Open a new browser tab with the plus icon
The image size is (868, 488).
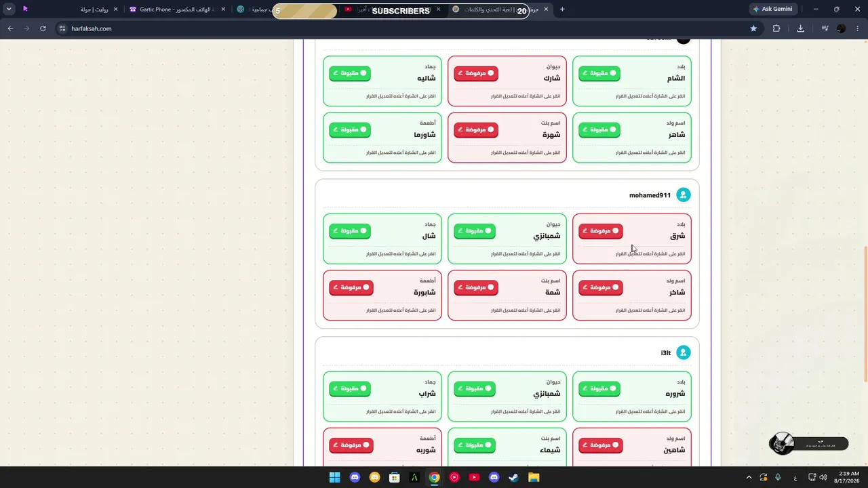pyautogui.click(x=562, y=9)
